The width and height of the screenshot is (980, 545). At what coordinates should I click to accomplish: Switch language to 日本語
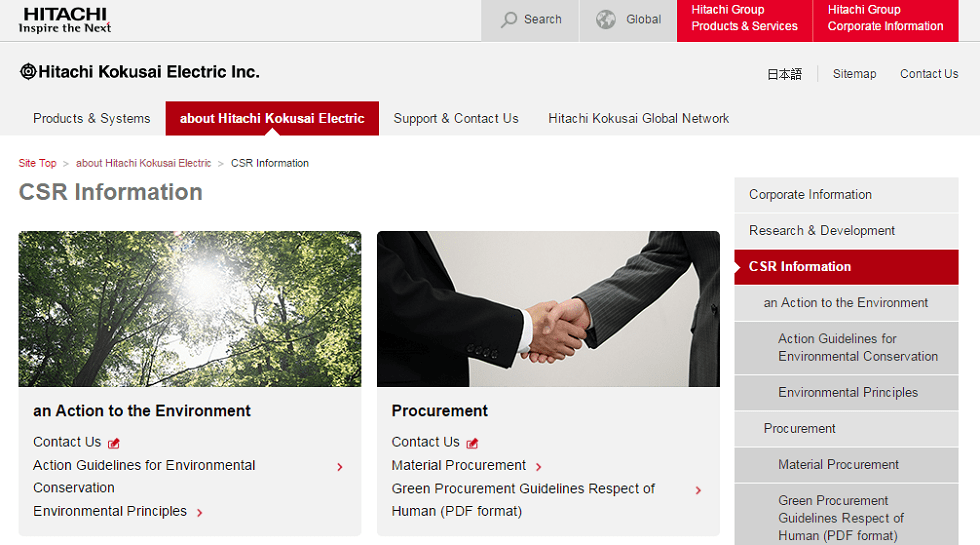pos(784,74)
